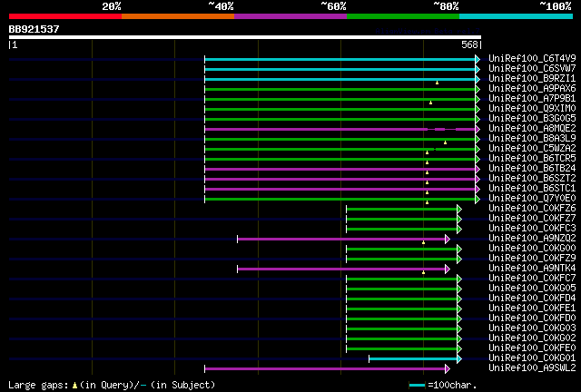This screenshot has height=392, width=581.
Task: Click the red 20% identity legend segment
Action: tap(65, 16)
